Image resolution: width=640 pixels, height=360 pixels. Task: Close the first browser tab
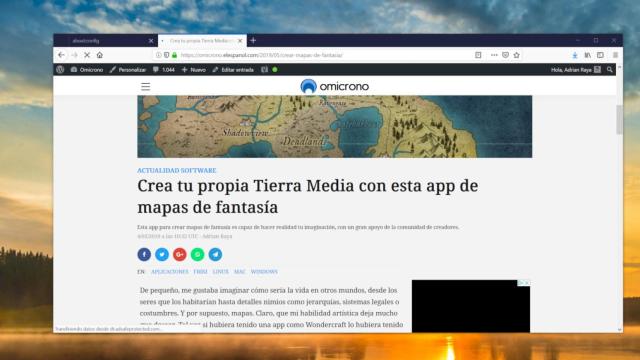click(x=151, y=41)
